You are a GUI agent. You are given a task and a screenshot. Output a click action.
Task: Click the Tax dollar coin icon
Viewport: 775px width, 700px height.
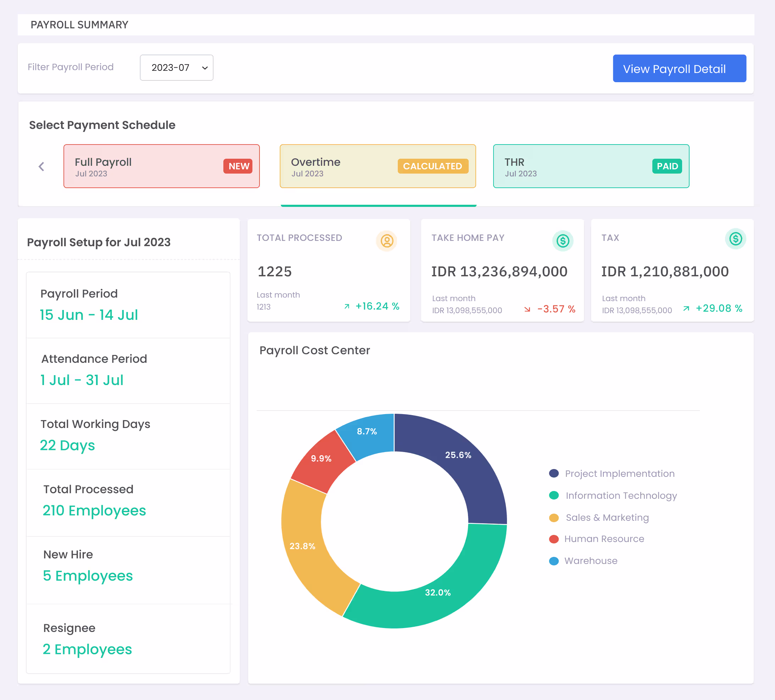point(735,239)
